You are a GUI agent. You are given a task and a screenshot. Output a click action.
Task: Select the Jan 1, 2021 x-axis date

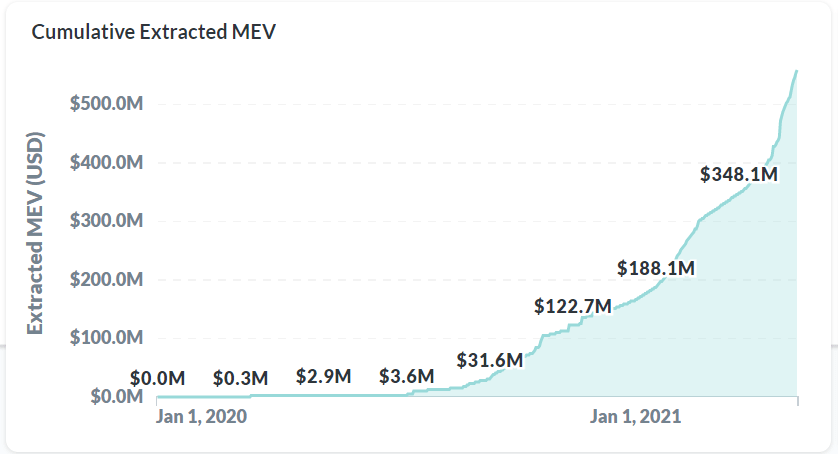[636, 417]
